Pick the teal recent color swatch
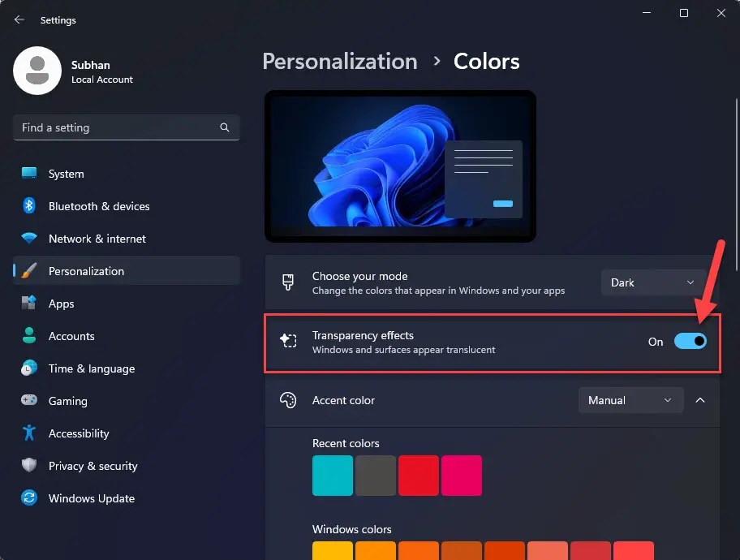740x560 pixels. [x=332, y=476]
